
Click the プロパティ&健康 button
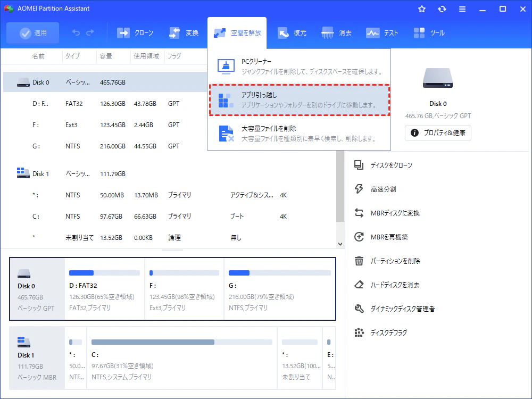(438, 132)
